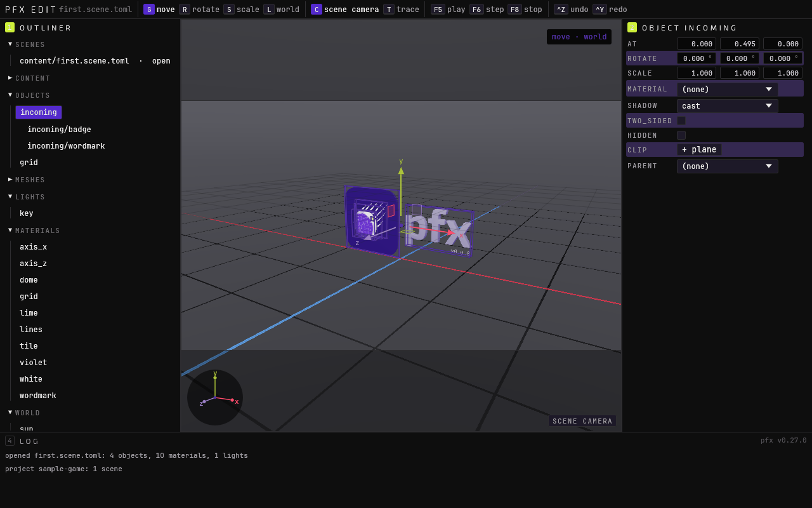
Task: Toggle world transform space (L)
Action: (281, 10)
